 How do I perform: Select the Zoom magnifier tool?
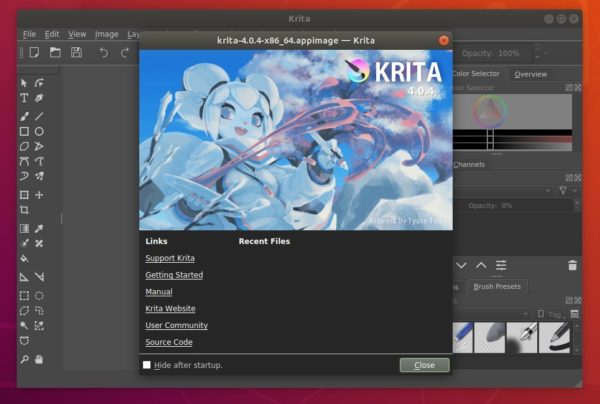click(x=24, y=359)
